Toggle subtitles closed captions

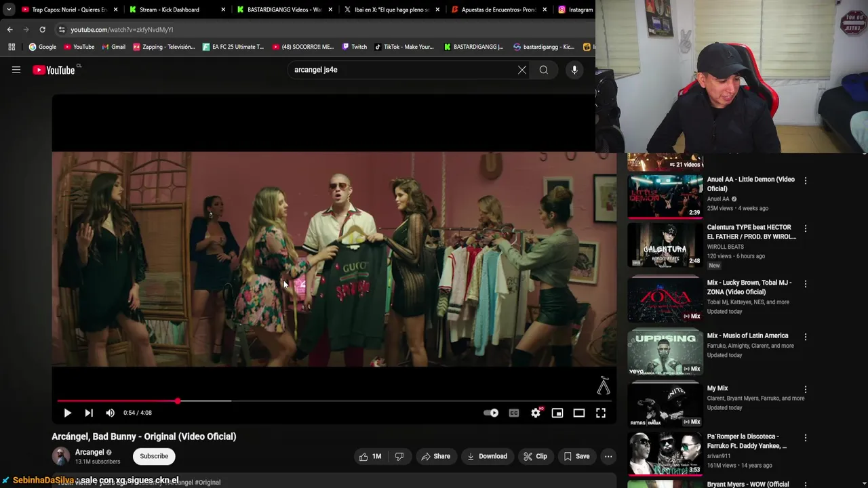coord(514,413)
